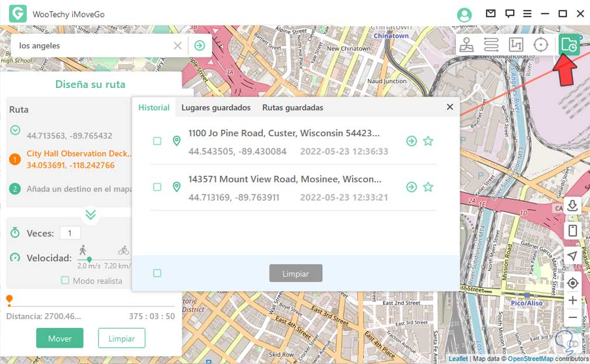This screenshot has width=590, height=364.
Task: Click pin icon of 1100 Jo Pine Road
Action: click(x=177, y=141)
